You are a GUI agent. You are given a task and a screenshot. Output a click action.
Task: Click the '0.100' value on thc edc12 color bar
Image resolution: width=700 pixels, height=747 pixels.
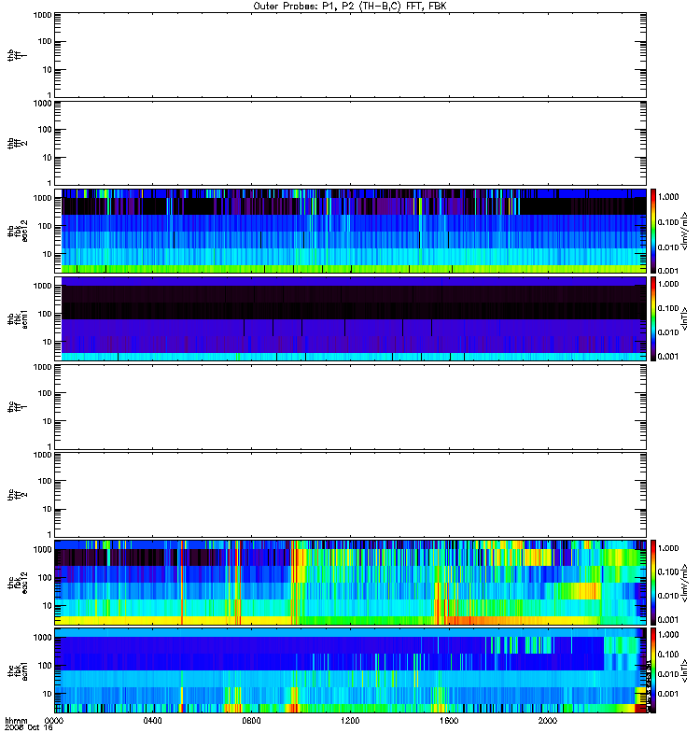pos(668,571)
